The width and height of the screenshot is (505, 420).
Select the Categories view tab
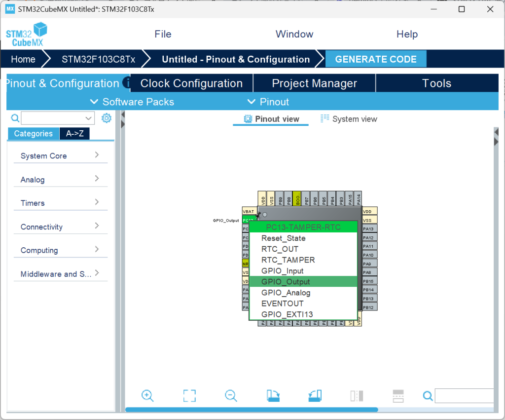[x=33, y=134]
